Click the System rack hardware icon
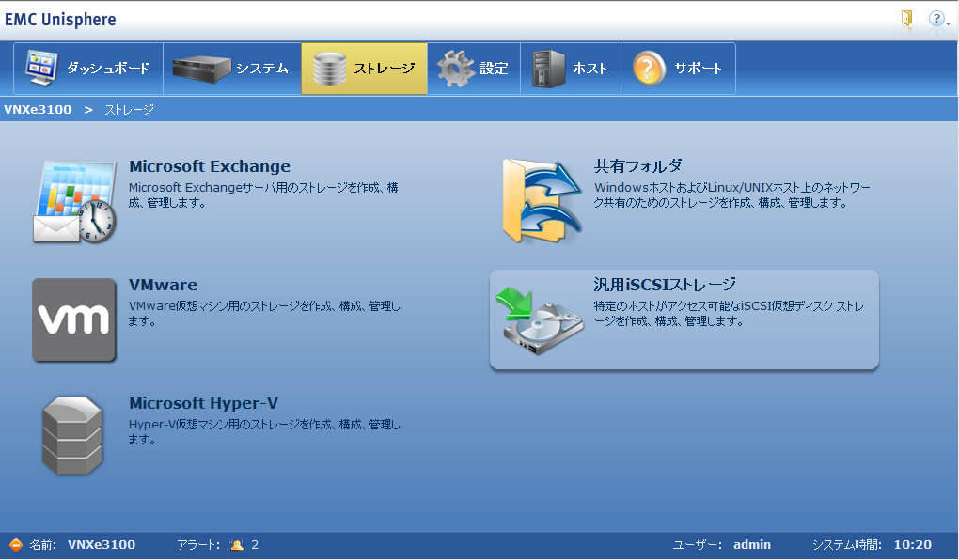959x560 pixels. pos(201,70)
